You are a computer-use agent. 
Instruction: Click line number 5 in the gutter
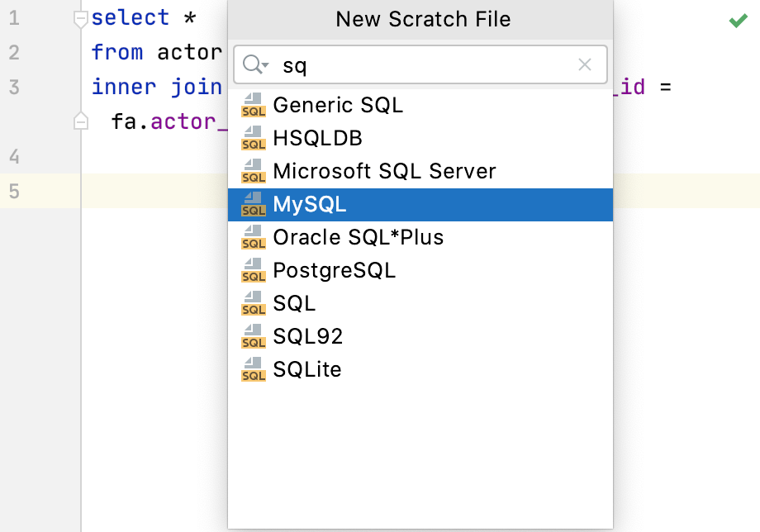click(15, 190)
